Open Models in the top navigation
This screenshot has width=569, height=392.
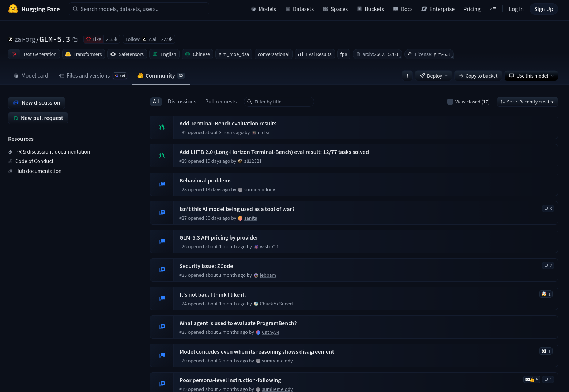coord(263,9)
